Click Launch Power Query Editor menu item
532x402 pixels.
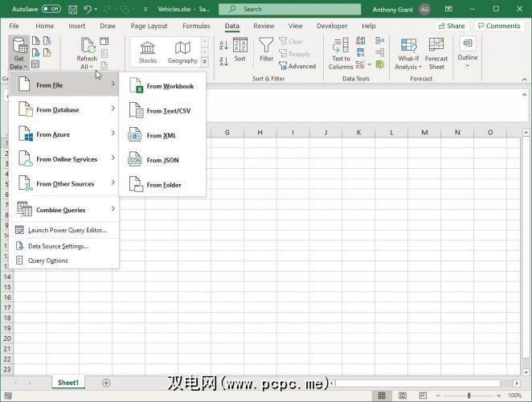(x=67, y=230)
